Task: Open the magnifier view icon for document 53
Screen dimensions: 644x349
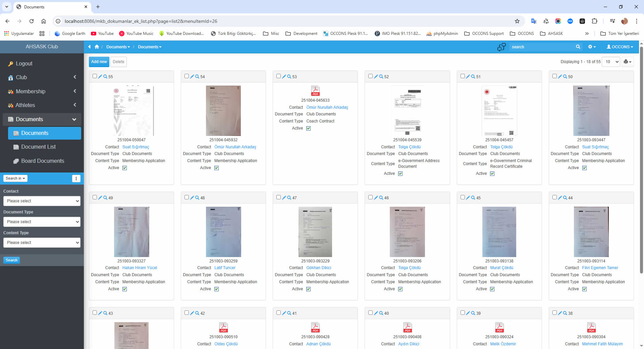Action: [x=289, y=77]
